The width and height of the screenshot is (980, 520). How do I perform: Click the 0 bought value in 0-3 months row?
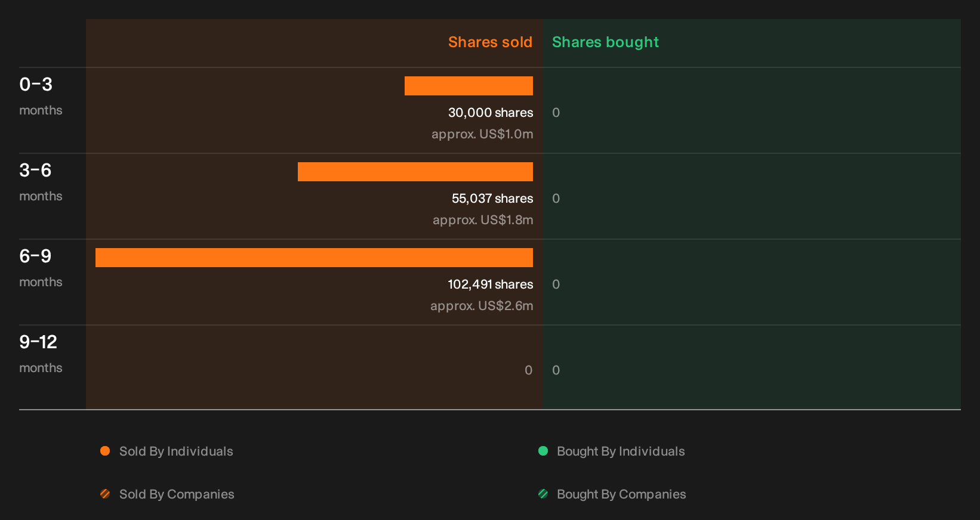tap(556, 113)
